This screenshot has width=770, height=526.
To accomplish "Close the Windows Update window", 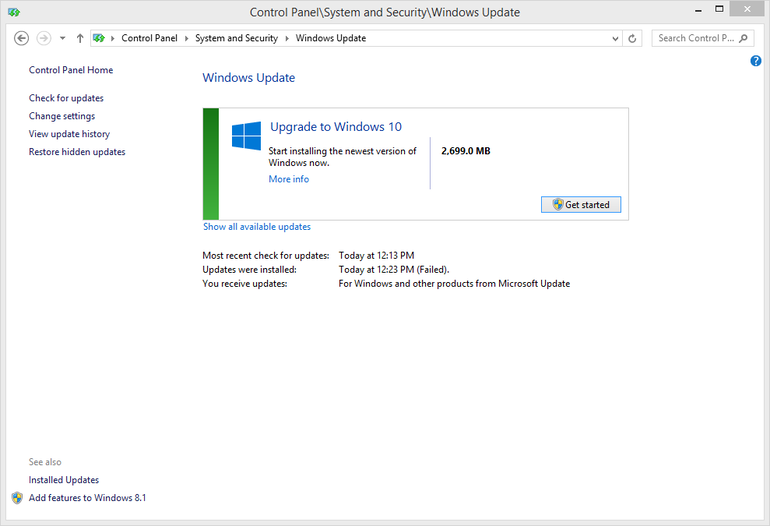I will tap(747, 9).
